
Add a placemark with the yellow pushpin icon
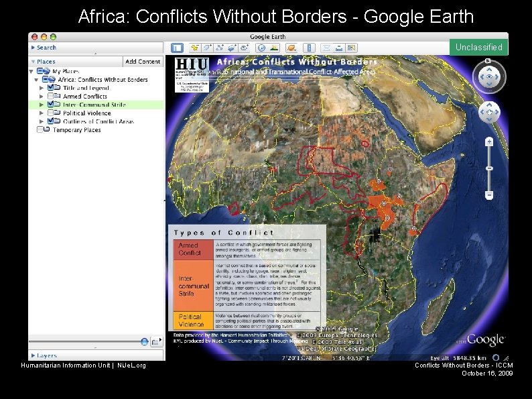(x=195, y=48)
